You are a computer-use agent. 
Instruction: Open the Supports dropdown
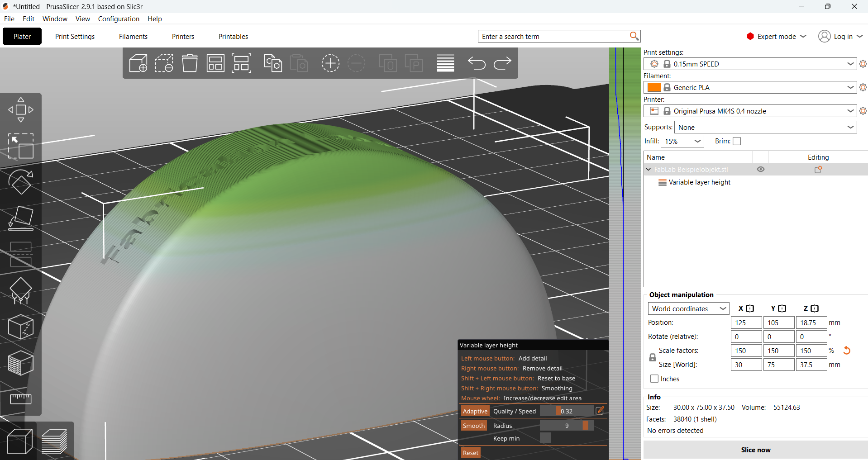pyautogui.click(x=766, y=128)
